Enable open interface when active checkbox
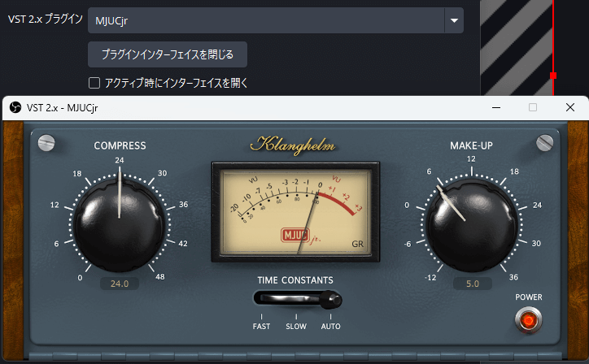 pyautogui.click(x=94, y=82)
